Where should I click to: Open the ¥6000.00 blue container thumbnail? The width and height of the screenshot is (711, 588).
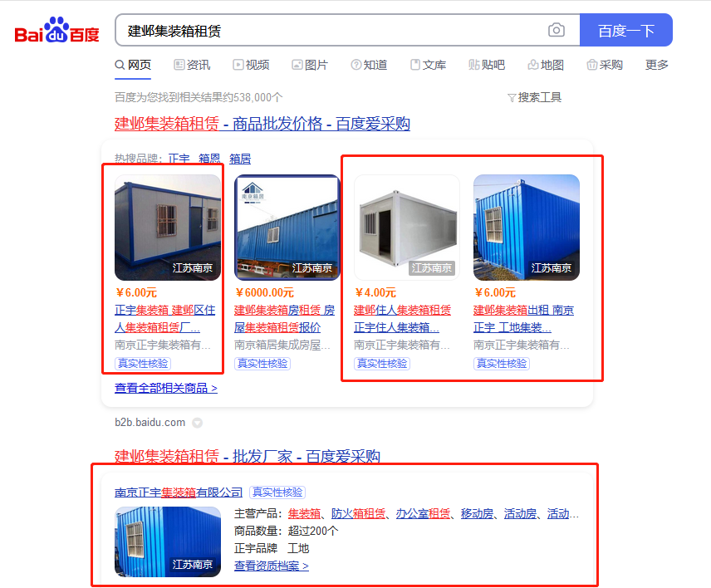pyautogui.click(x=287, y=228)
